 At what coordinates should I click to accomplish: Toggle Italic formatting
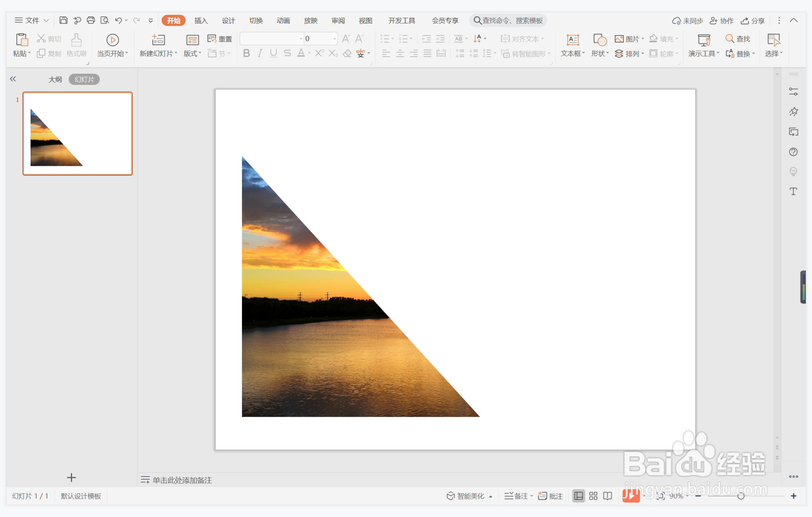click(260, 53)
